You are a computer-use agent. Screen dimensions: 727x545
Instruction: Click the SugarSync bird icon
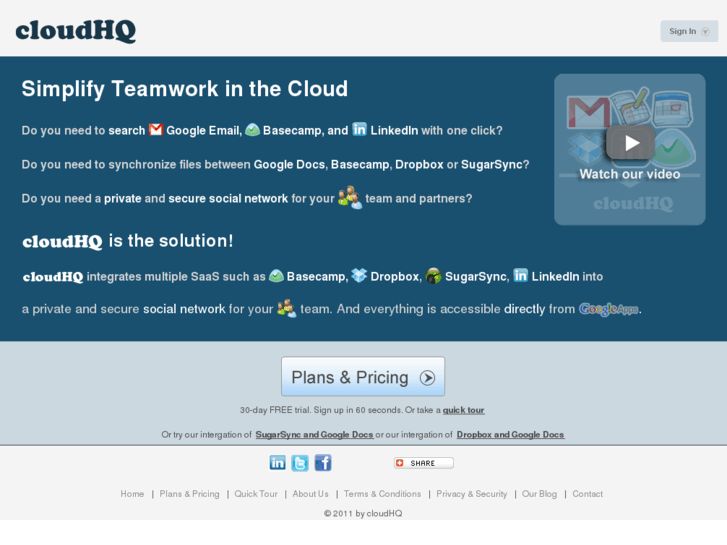coord(434,276)
